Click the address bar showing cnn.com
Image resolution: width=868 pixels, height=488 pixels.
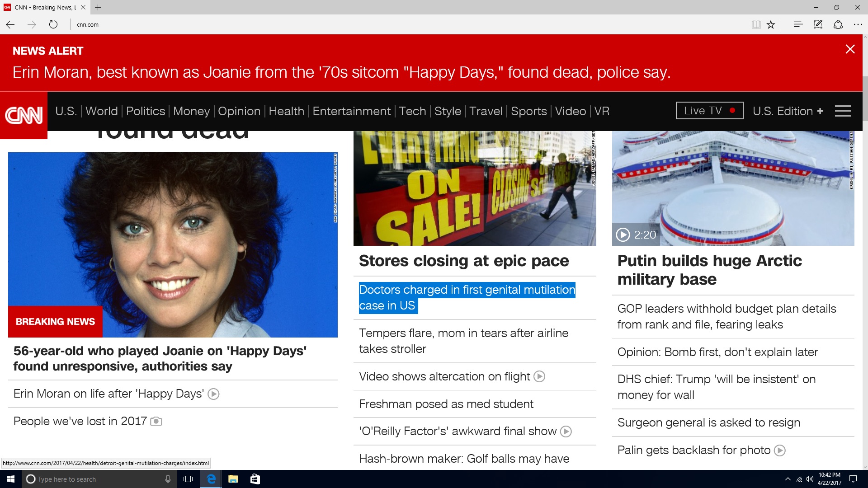[x=407, y=24]
